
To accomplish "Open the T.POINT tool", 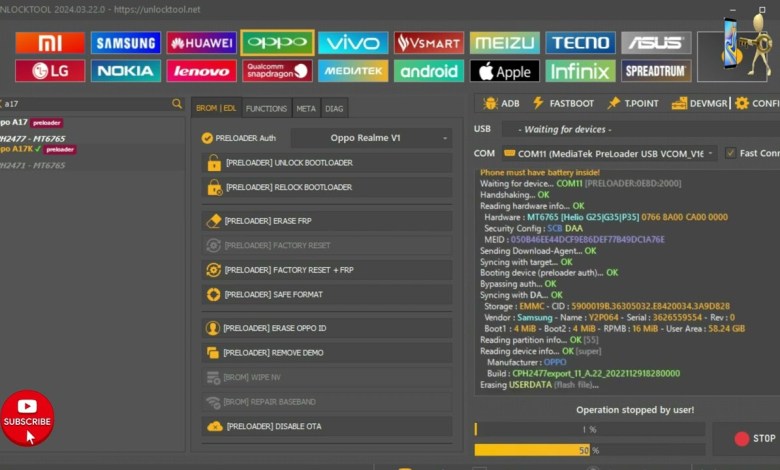I will click(x=633, y=103).
